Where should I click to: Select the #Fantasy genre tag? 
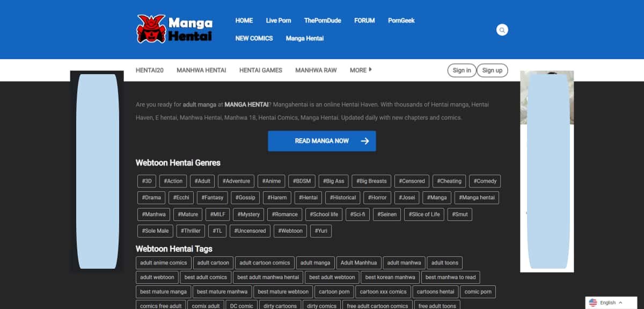tap(213, 198)
